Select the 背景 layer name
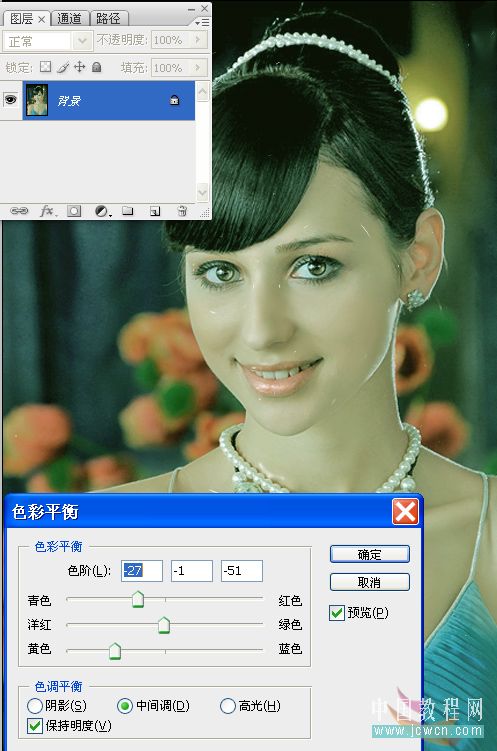 69,101
